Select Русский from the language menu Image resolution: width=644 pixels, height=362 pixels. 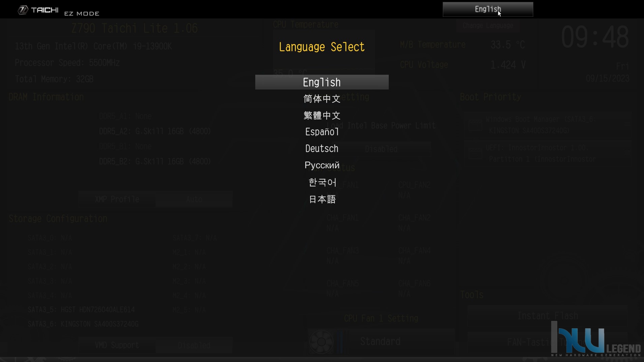[322, 165]
